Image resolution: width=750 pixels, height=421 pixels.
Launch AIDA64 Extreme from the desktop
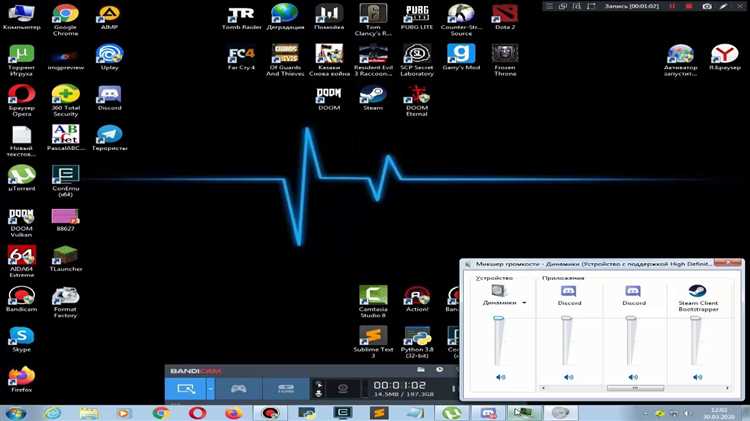pyautogui.click(x=22, y=261)
